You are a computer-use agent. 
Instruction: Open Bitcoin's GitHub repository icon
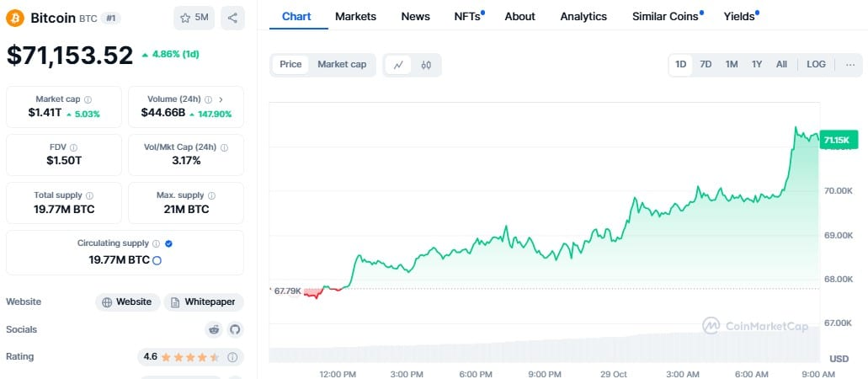(x=234, y=329)
